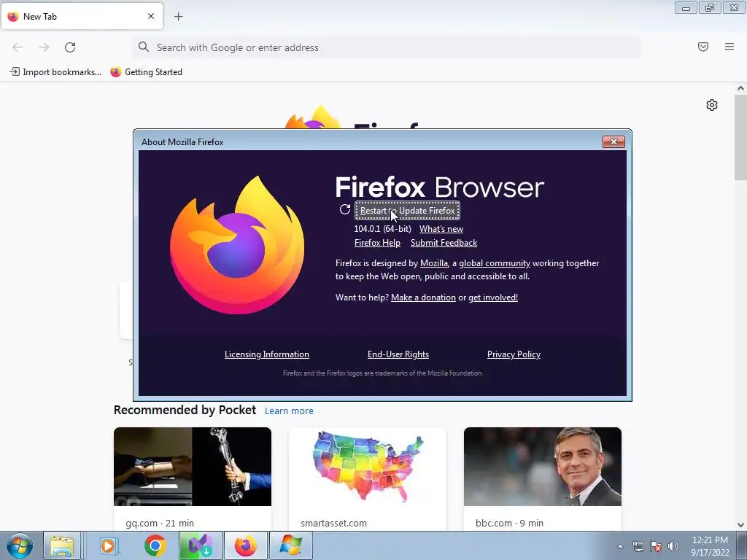Open Windows Media Player taskbar icon
Viewport: 747px width, 560px height.
108,545
